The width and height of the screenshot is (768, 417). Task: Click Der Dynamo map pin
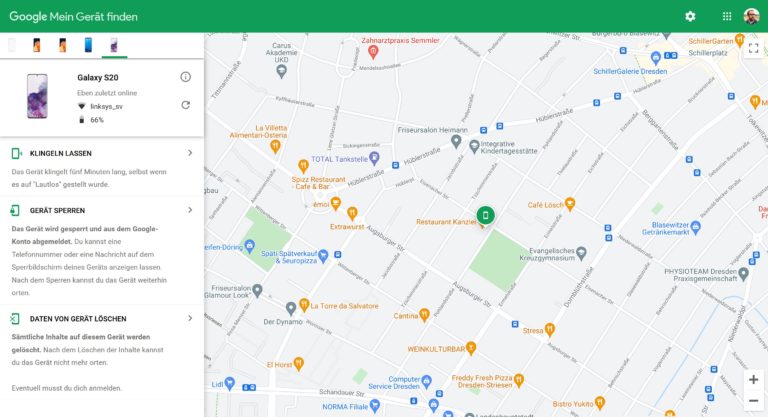[x=291, y=308]
